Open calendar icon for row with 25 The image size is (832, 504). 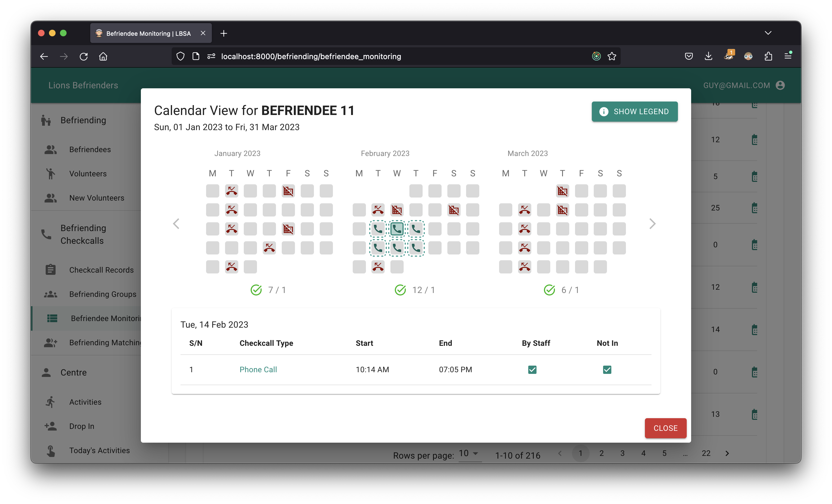755,208
